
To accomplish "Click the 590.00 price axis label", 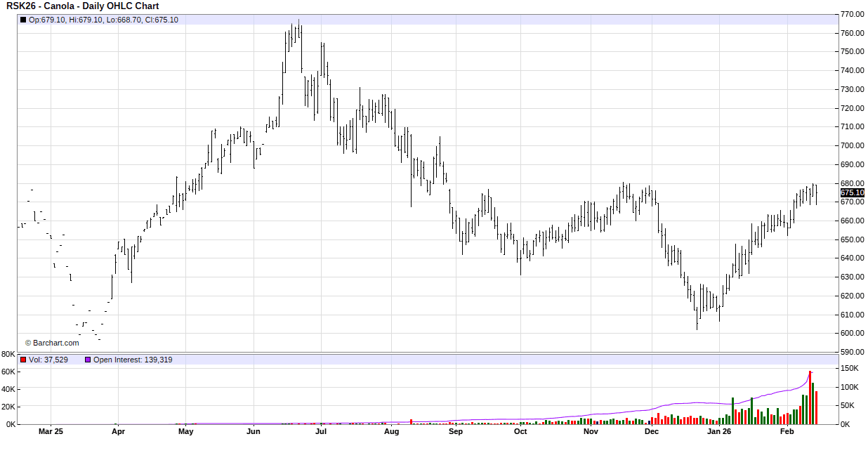I will [852, 352].
